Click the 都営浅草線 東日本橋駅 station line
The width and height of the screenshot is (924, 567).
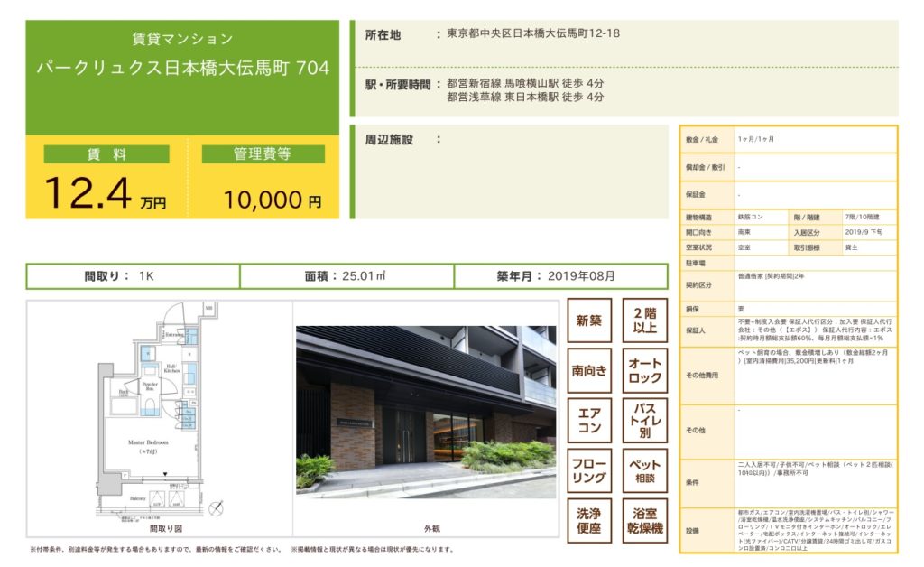click(x=525, y=98)
